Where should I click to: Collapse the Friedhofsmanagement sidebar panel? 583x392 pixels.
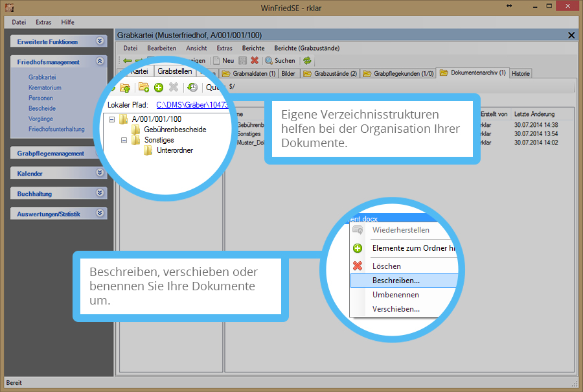tap(100, 62)
